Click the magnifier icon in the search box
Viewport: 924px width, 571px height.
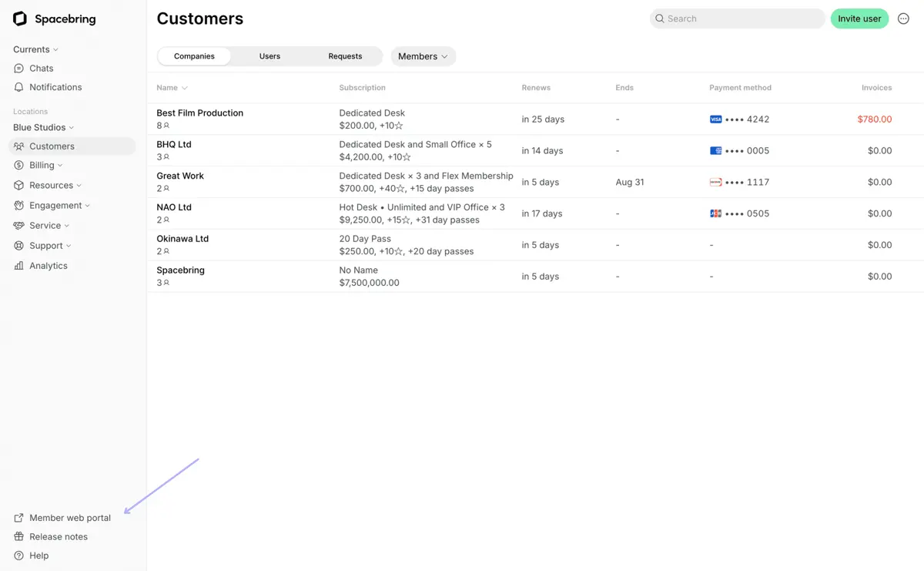tap(660, 18)
